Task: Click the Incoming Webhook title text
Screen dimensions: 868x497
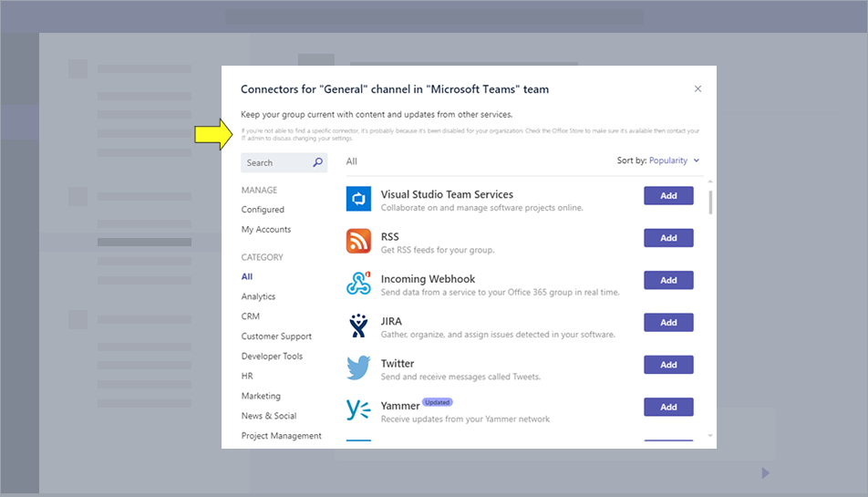Action: (x=428, y=279)
